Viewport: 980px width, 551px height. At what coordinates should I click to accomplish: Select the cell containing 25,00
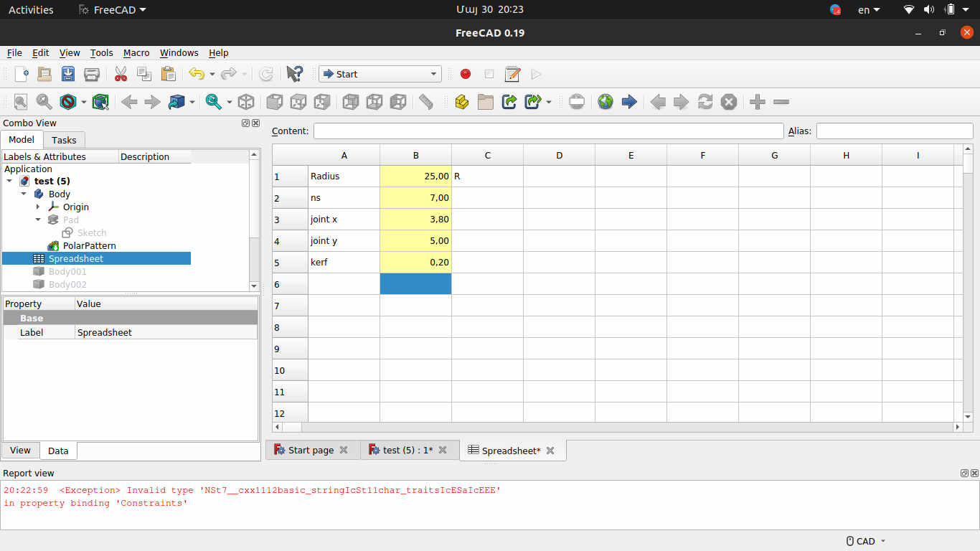click(416, 176)
